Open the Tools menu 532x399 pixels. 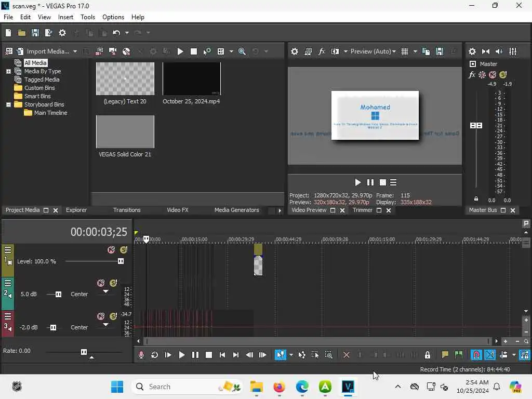[x=87, y=17]
